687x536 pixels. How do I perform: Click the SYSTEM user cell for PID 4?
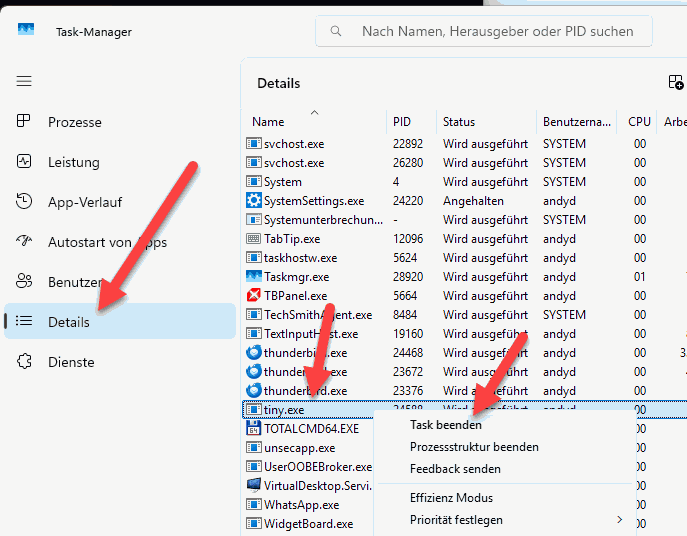tap(564, 181)
